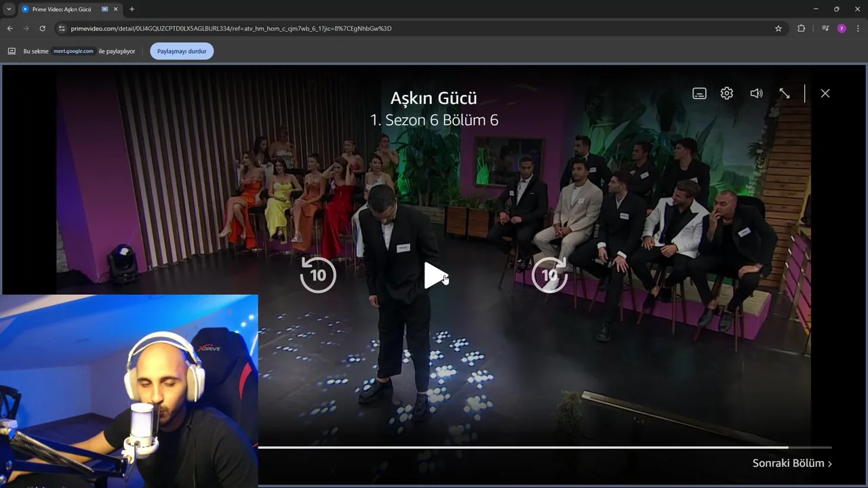Open a new browser tab
This screenshot has width=868, height=488.
tap(132, 9)
